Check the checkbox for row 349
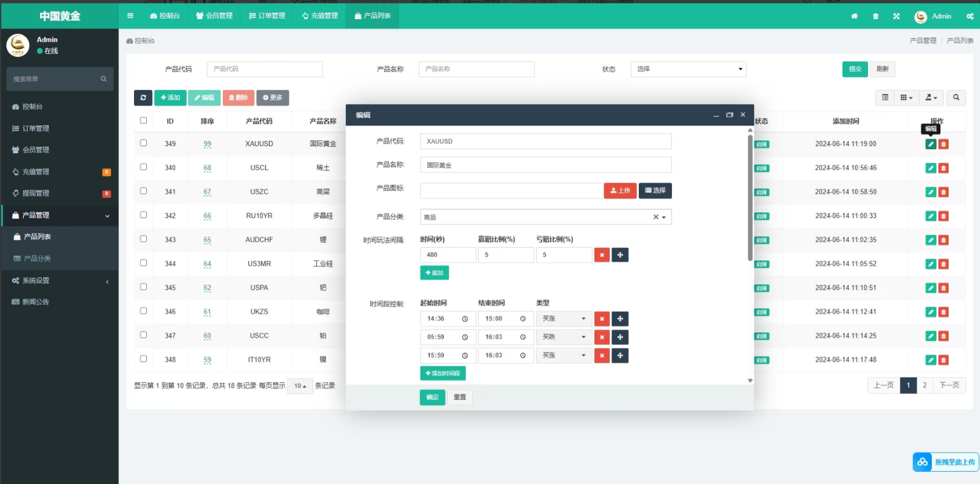This screenshot has height=484, width=980. click(x=143, y=143)
